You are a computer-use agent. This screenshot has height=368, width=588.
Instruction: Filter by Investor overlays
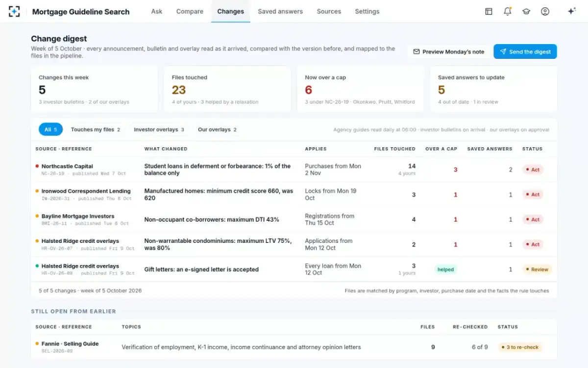point(159,130)
